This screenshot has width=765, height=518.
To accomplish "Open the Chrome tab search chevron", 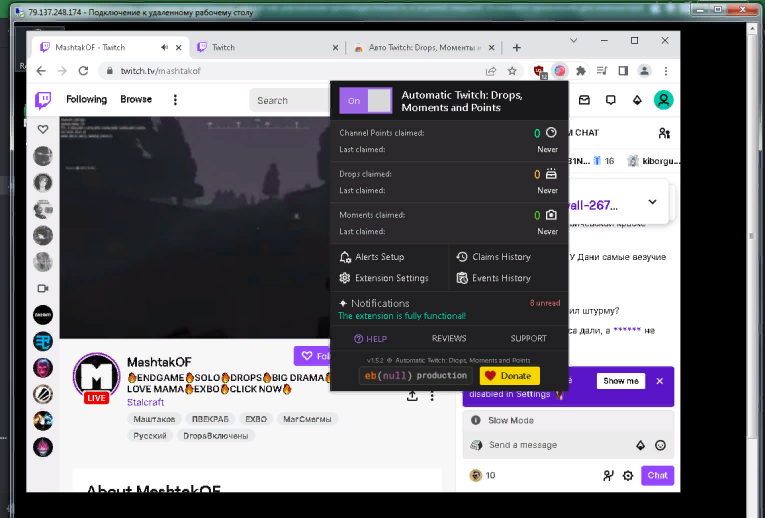I will coord(574,40).
